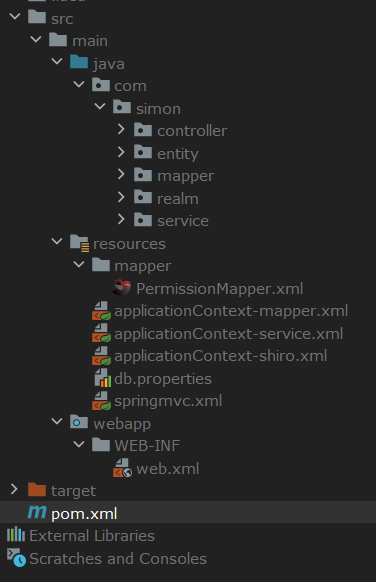
Task: Select the target folder label
Action: tap(73, 491)
